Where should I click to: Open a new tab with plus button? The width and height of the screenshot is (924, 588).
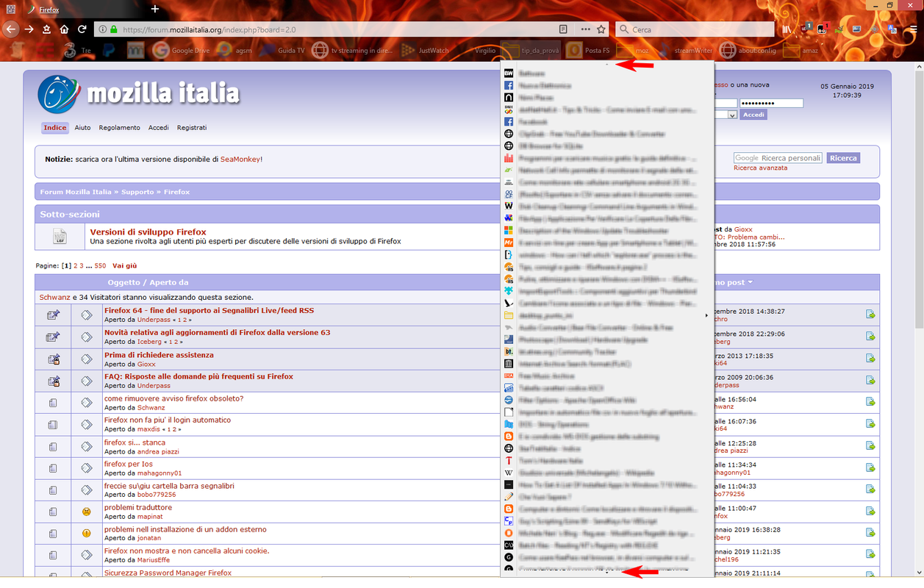tap(154, 10)
